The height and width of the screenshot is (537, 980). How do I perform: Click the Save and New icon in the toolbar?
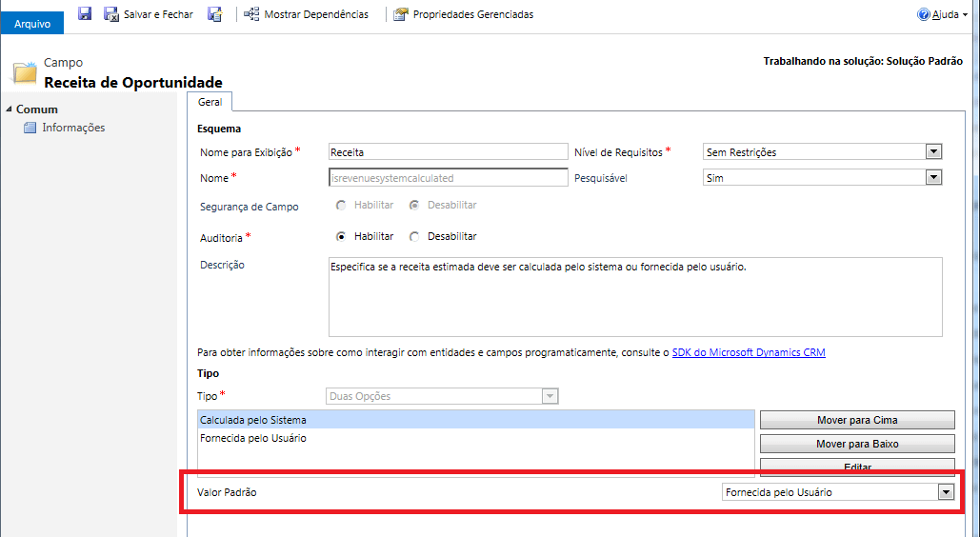coord(214,14)
